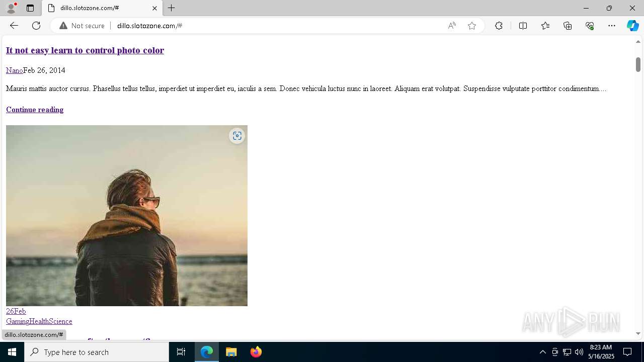Open Browser essentials heart icon
Viewport: 644px width, 362px height.
tap(590, 26)
